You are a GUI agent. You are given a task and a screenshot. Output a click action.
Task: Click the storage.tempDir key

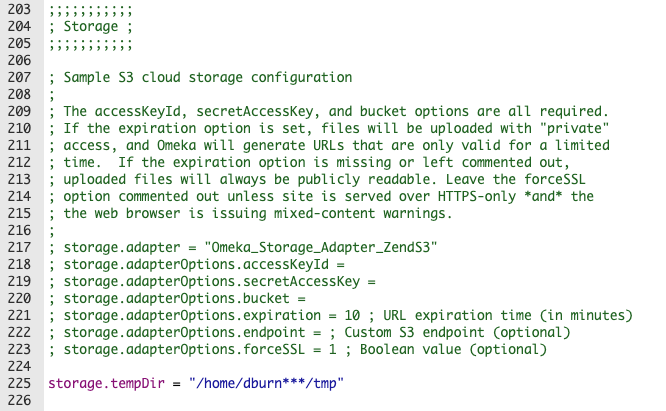coord(106,383)
